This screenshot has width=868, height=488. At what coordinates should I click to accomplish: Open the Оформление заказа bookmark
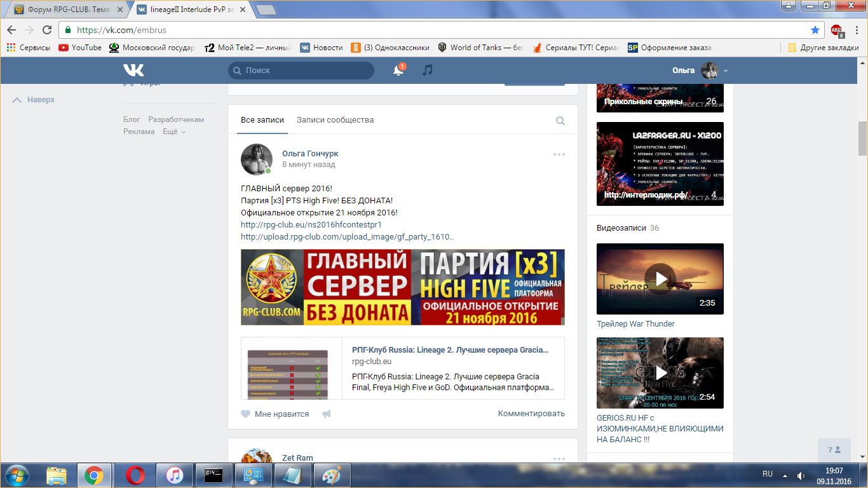[670, 48]
